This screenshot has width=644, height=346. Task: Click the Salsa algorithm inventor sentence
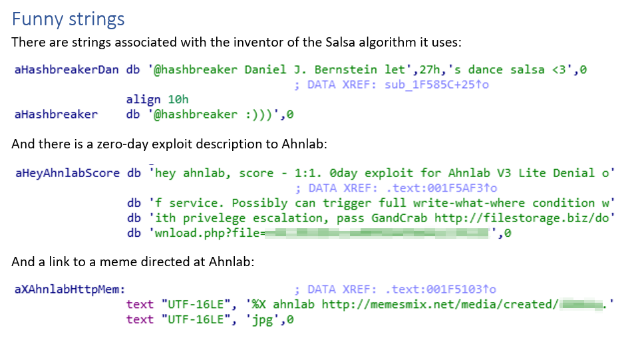tap(237, 43)
